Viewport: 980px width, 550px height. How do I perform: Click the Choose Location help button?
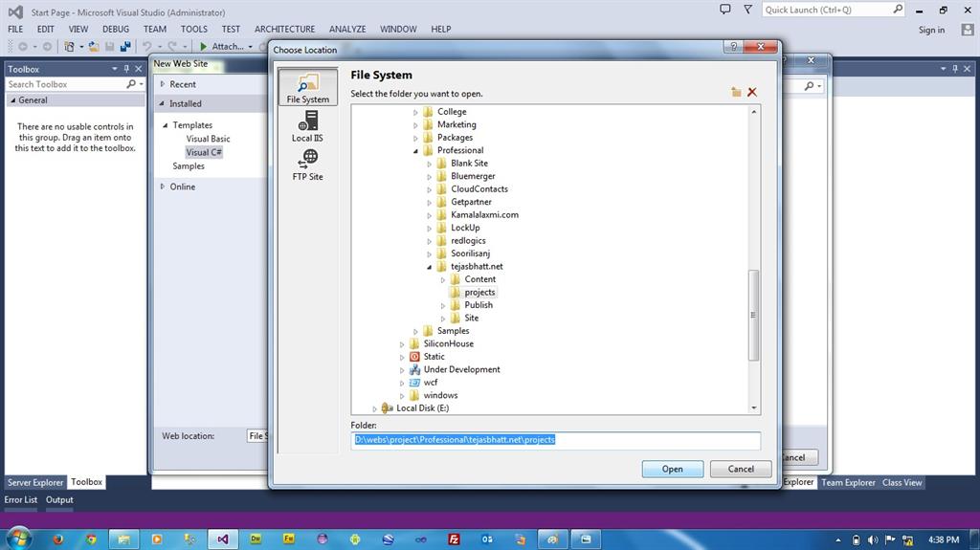(734, 46)
